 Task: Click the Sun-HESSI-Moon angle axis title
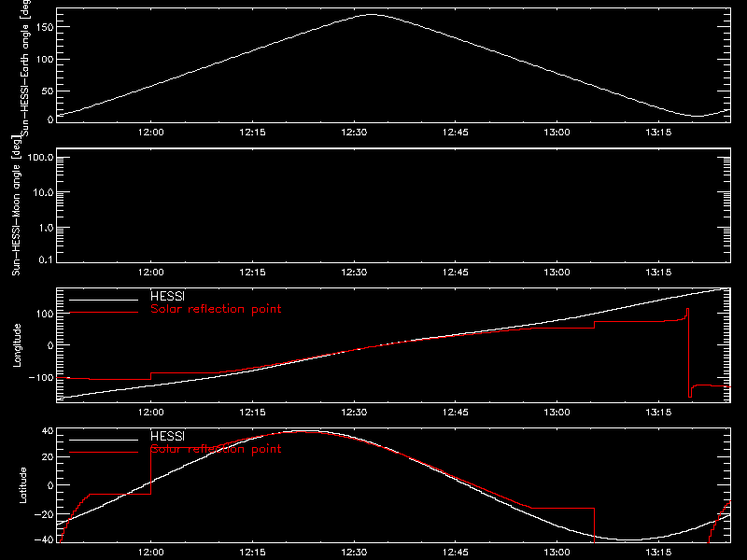[x=16, y=205]
